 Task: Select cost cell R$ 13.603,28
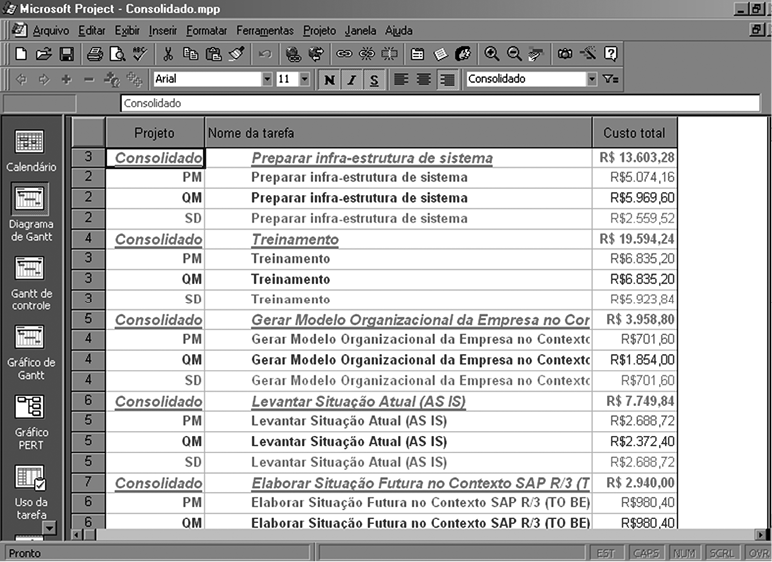635,158
